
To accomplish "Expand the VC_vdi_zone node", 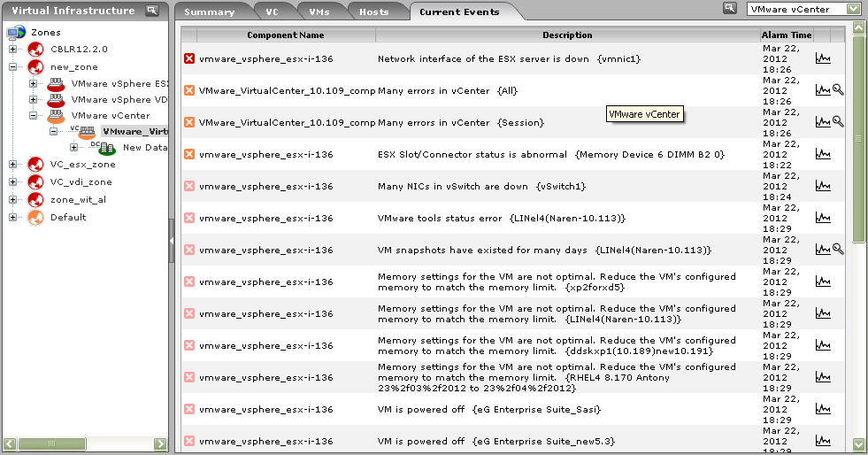I will (12, 182).
